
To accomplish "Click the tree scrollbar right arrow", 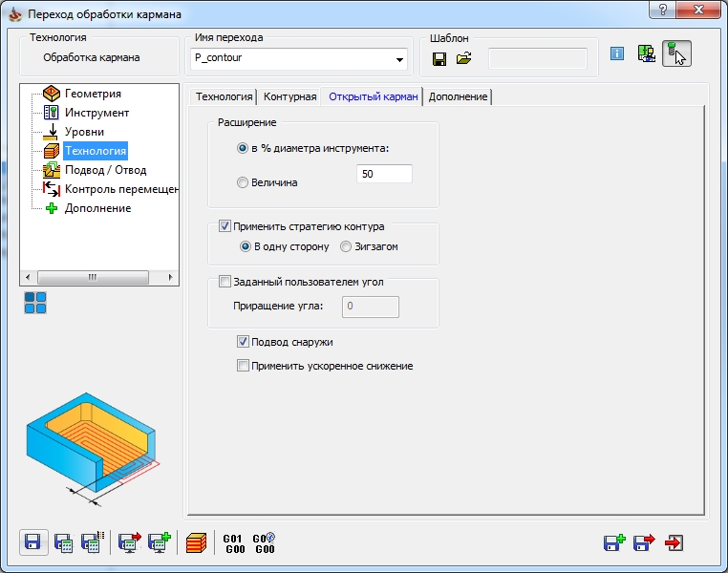I will [170, 278].
